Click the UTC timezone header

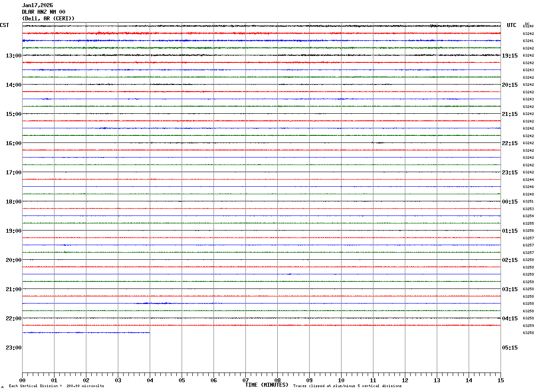pyautogui.click(x=512, y=25)
